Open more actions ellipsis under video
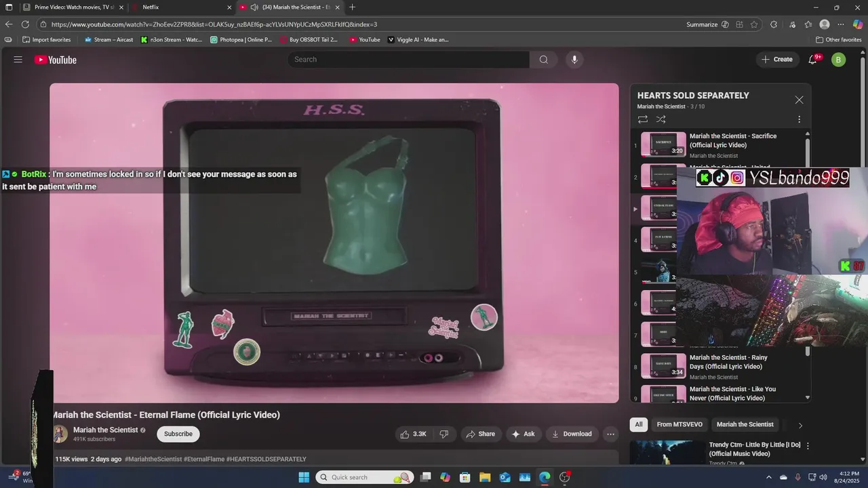The image size is (868, 488). coord(610,434)
